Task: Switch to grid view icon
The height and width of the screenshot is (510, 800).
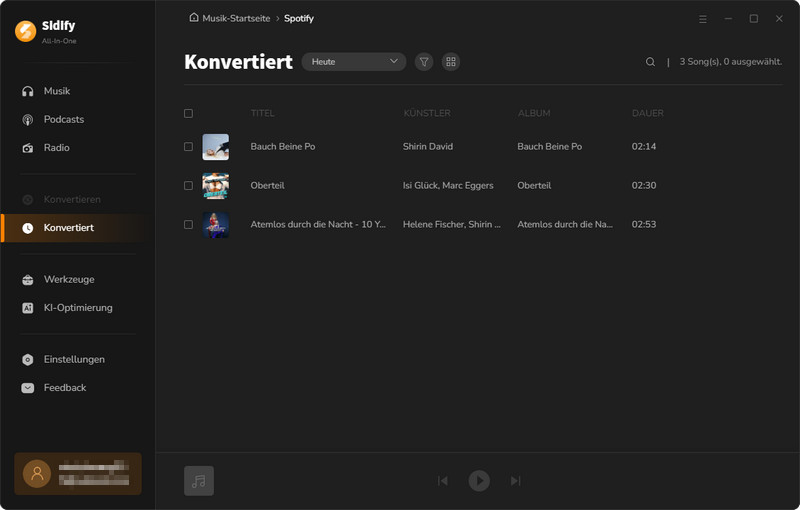Action: click(x=451, y=62)
